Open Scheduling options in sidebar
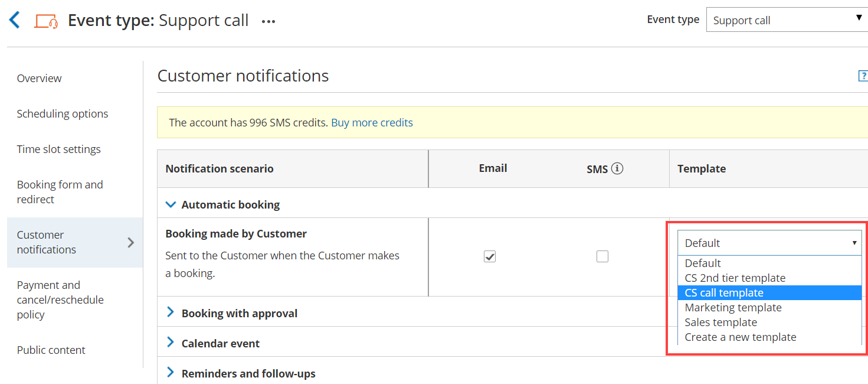Image resolution: width=868 pixels, height=384 pixels. 63,114
